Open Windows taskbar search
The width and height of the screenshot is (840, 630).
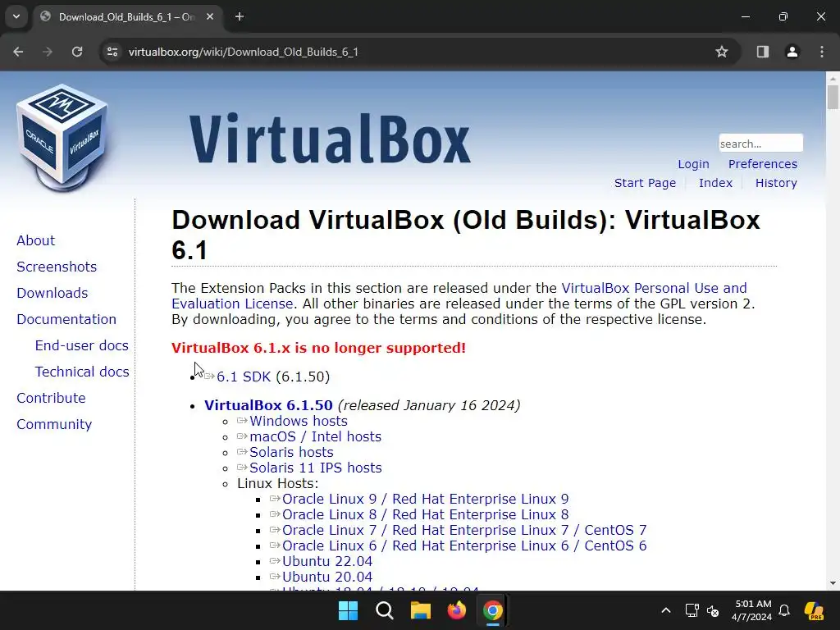[384, 610]
